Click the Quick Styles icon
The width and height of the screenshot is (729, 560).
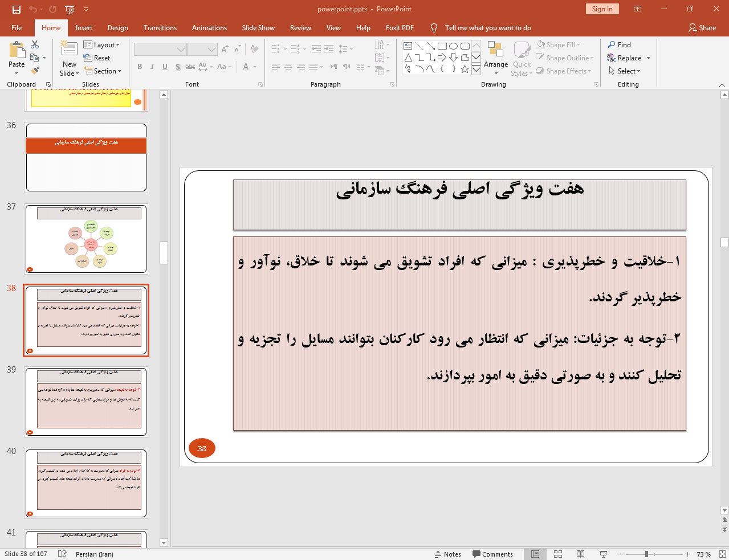[522, 50]
